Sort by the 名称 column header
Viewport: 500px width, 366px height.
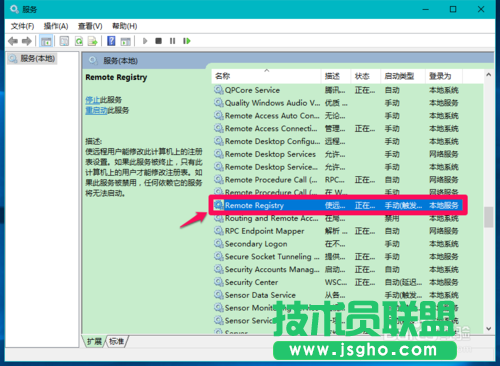click(x=266, y=76)
